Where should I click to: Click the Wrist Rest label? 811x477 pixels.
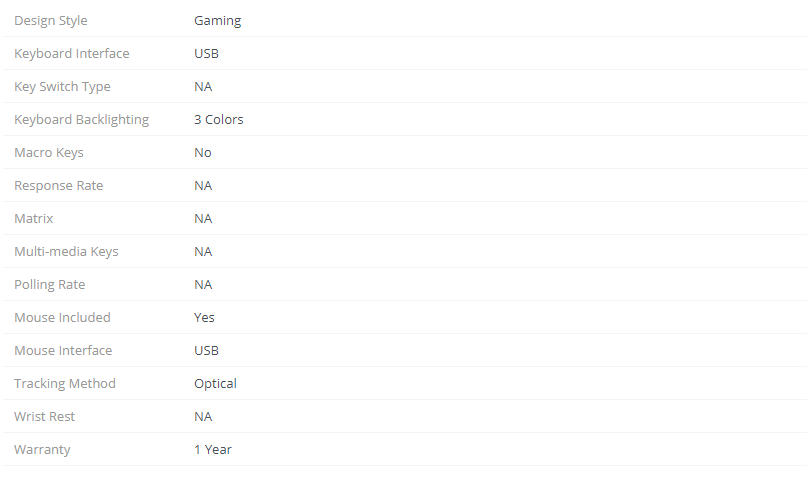point(44,416)
